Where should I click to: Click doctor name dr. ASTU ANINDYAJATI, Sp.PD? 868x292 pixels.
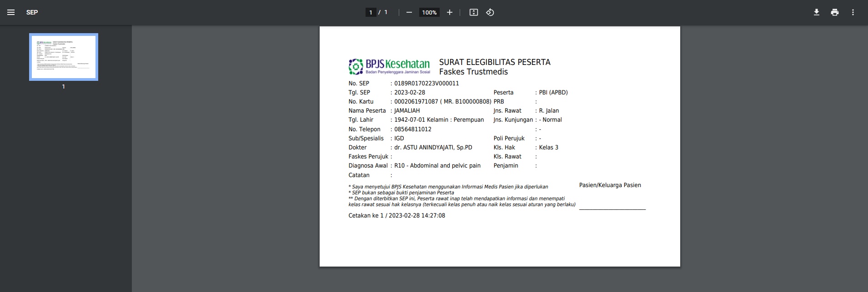coord(433,148)
